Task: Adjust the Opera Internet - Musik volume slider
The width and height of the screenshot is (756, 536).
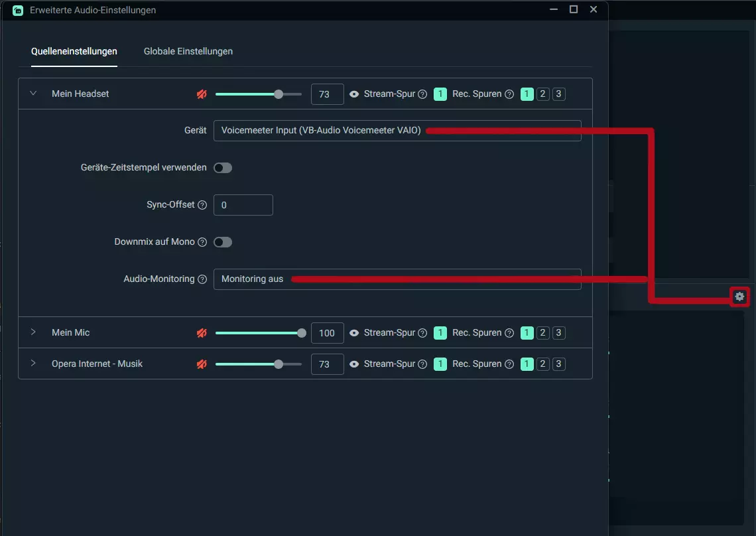Action: pyautogui.click(x=259, y=364)
